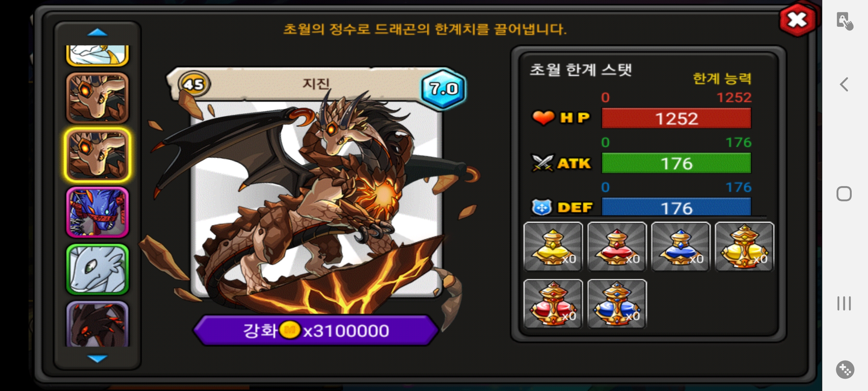Click the red HP 1252 stat bar
868x391 pixels.
[676, 118]
